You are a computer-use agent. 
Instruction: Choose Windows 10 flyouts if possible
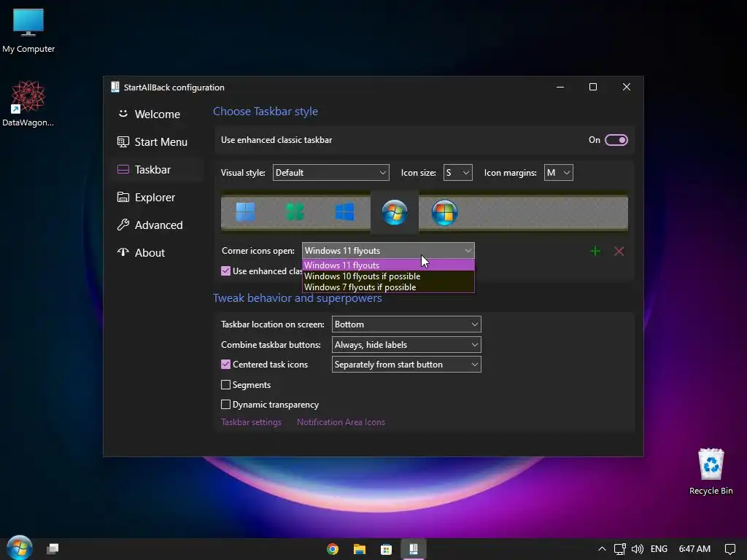[388, 276]
